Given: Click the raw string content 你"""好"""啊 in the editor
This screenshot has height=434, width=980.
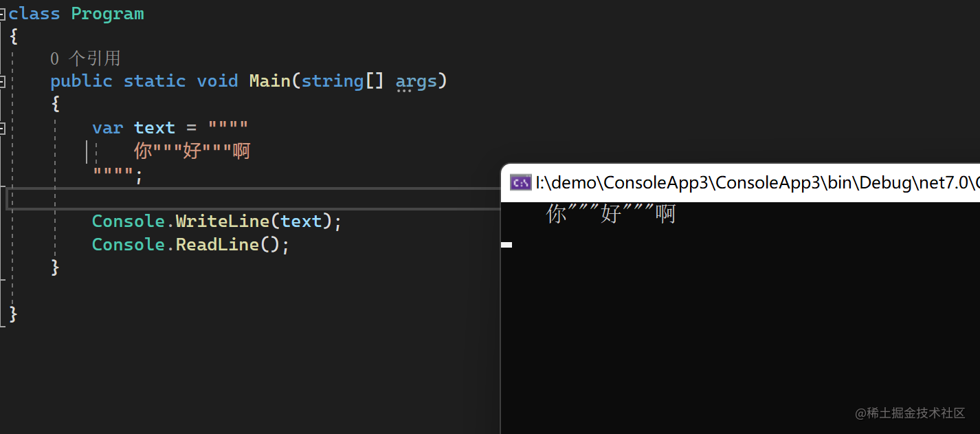Looking at the screenshot, I should click(x=192, y=151).
